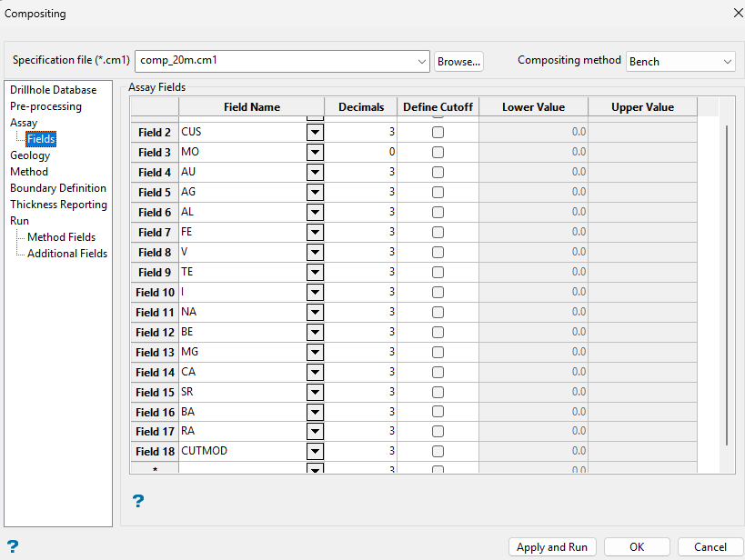745x560 pixels.
Task: Select the Assay node in the tree
Action: pyautogui.click(x=24, y=123)
